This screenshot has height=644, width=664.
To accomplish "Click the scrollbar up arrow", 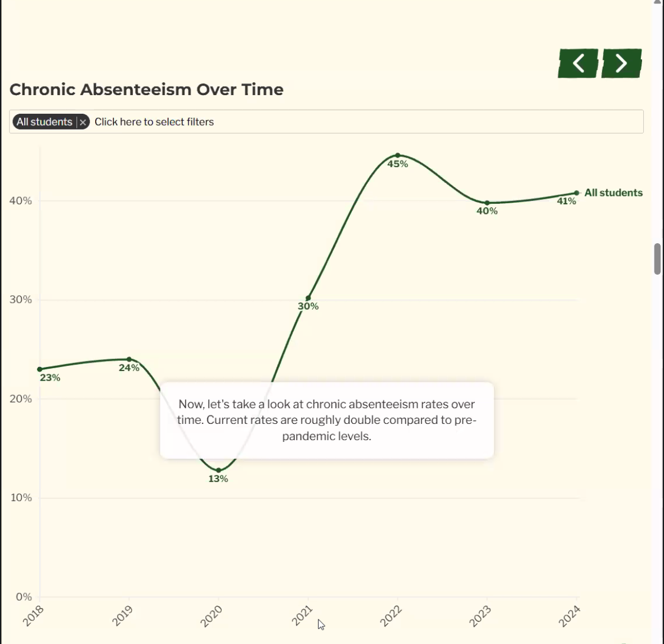I will 657,2.
